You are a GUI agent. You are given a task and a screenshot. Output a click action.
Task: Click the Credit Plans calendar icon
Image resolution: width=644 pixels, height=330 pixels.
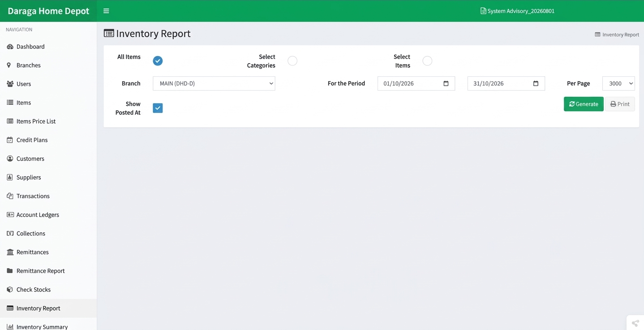(x=10, y=140)
